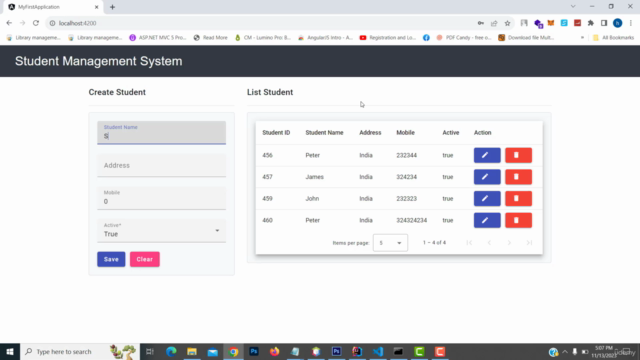The width and height of the screenshot is (640, 360).
Task: Expand the bookmarks overflow chevron
Action: coord(582,38)
